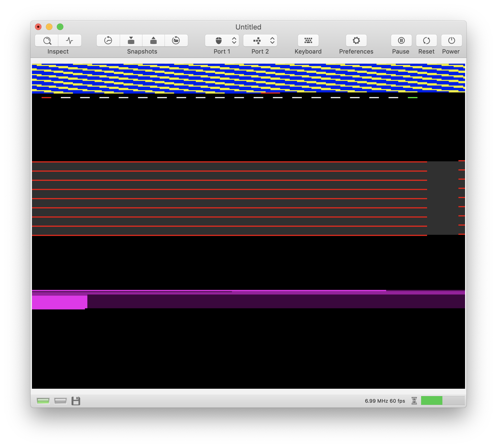Viewport: 497px width, 448px height.
Task: Click the Untitled window title
Action: (x=248, y=27)
